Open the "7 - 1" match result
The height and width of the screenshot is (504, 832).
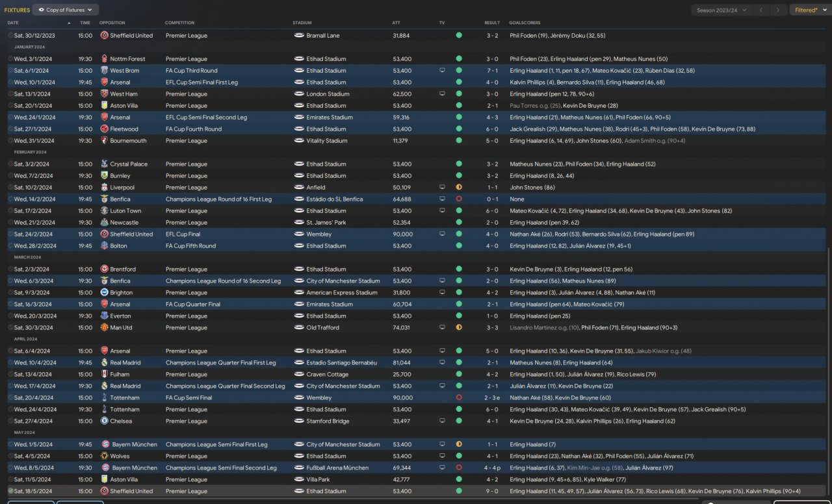[x=492, y=71]
